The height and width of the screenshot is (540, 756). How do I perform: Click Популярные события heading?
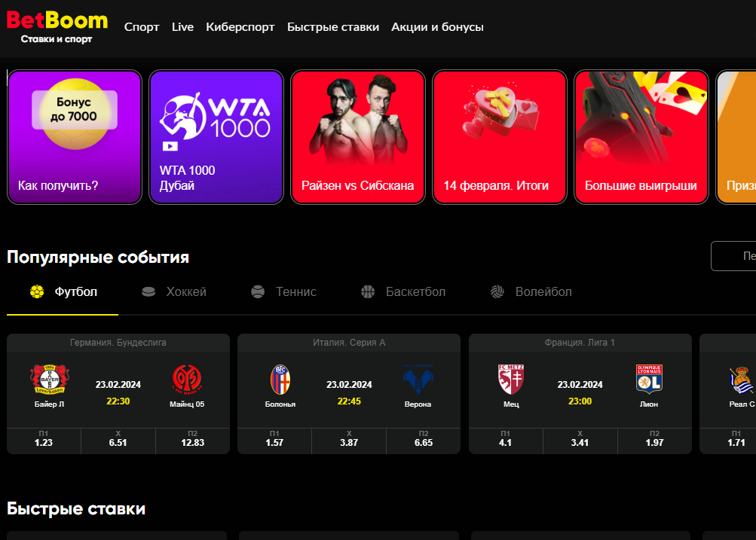coord(98,258)
